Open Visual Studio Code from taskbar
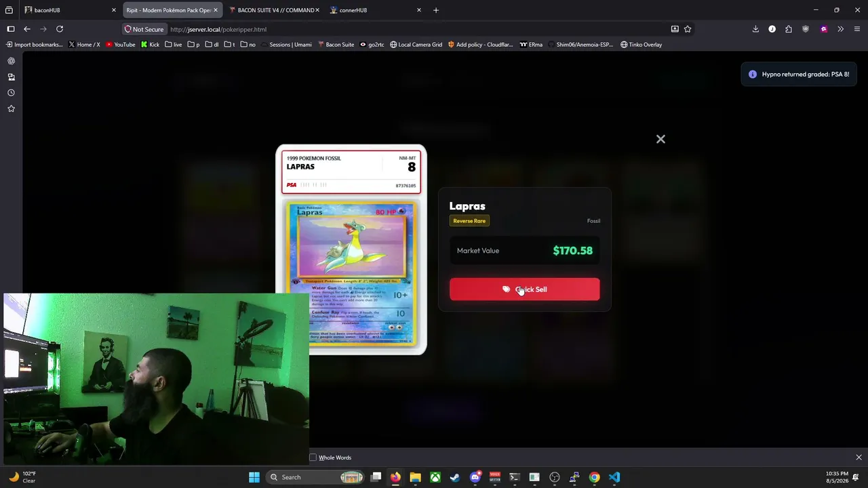Screen dimensions: 868x488 coord(614,477)
